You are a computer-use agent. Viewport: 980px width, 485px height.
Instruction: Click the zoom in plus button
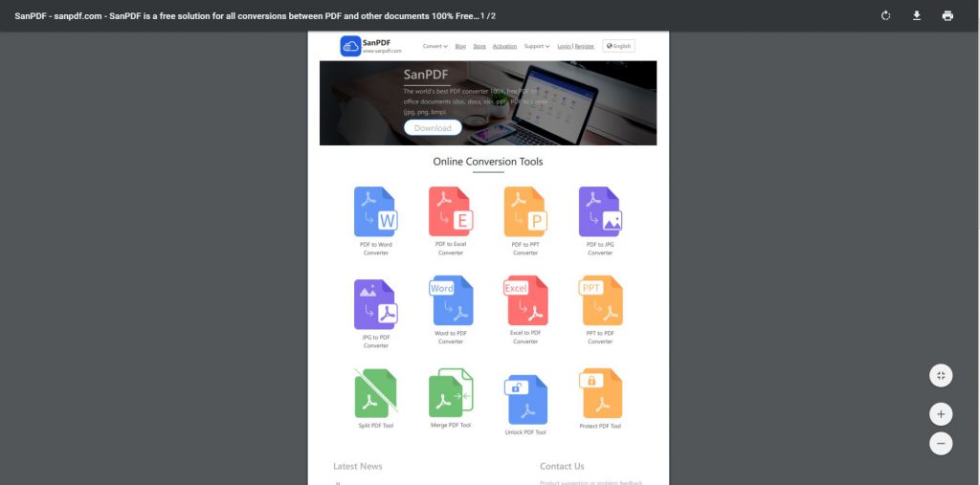click(x=941, y=414)
